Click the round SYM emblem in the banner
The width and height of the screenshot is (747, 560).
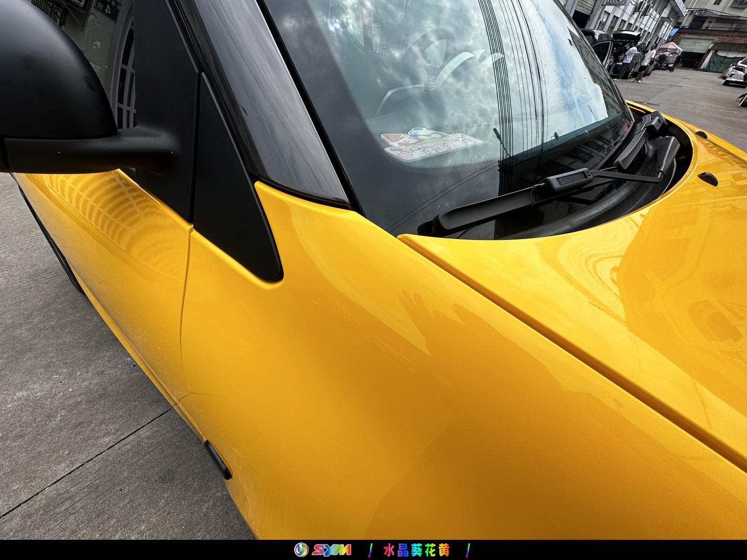point(301,550)
